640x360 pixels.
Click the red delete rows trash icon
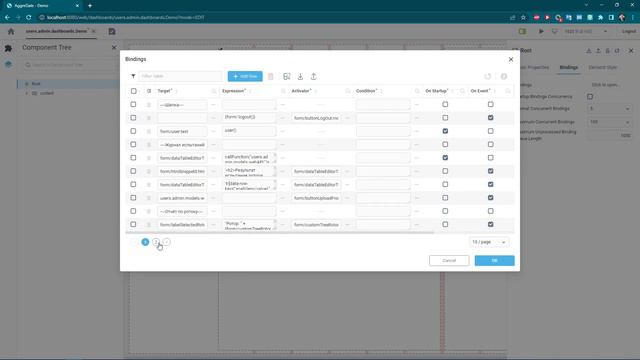click(271, 76)
